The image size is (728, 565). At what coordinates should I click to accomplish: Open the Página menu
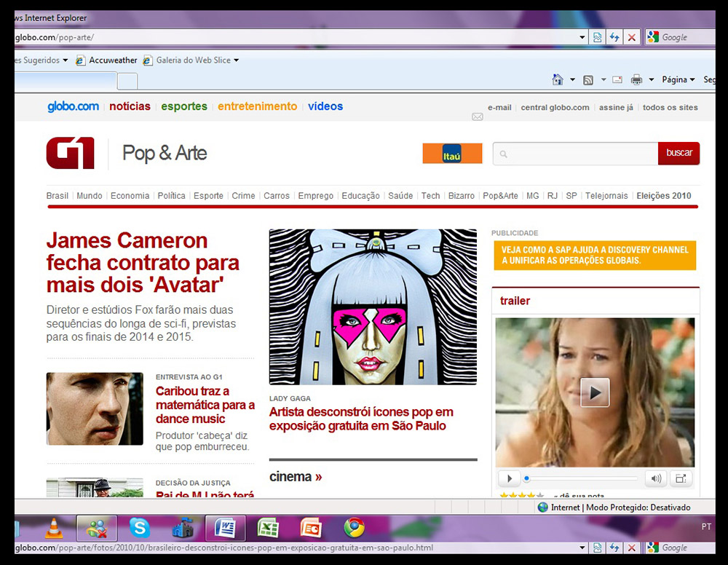(678, 80)
